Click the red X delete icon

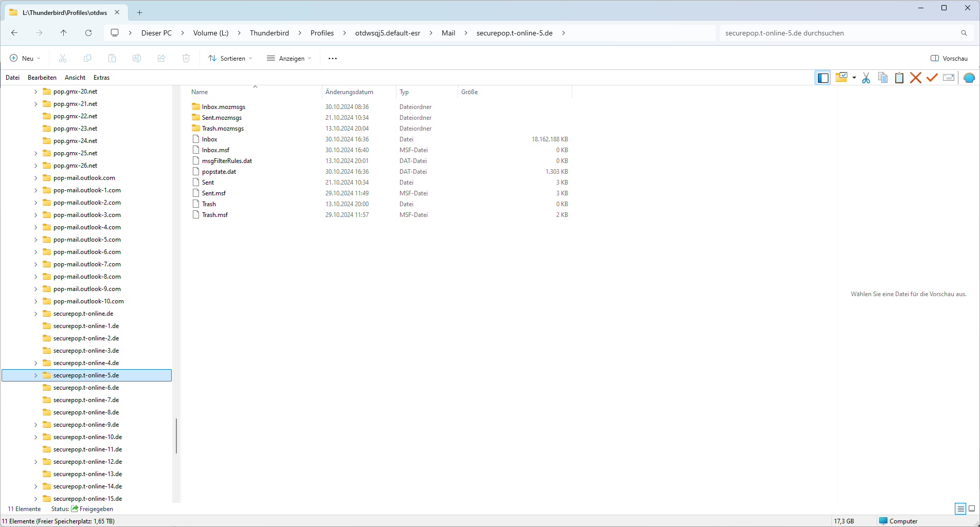click(915, 78)
